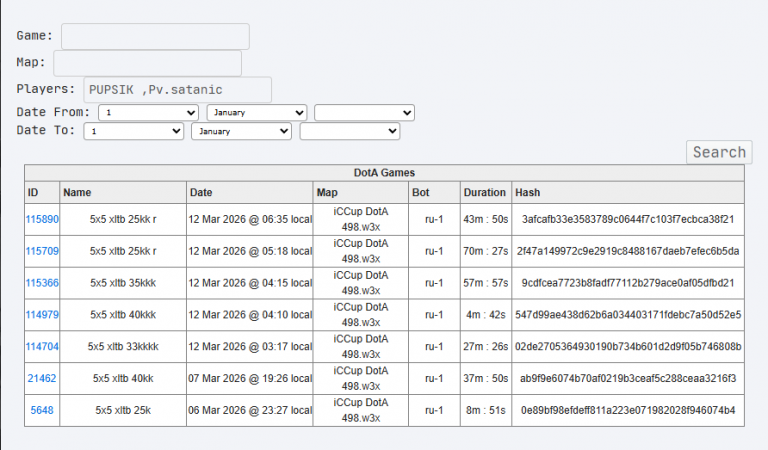768x450 pixels.
Task: Click duration '57m : 57s'
Action: [486, 283]
